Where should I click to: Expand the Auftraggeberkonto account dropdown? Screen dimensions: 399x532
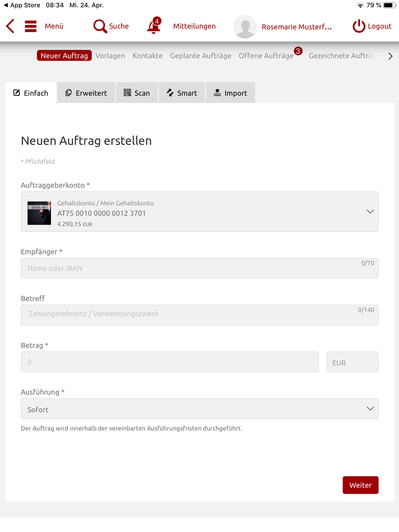tap(199, 212)
